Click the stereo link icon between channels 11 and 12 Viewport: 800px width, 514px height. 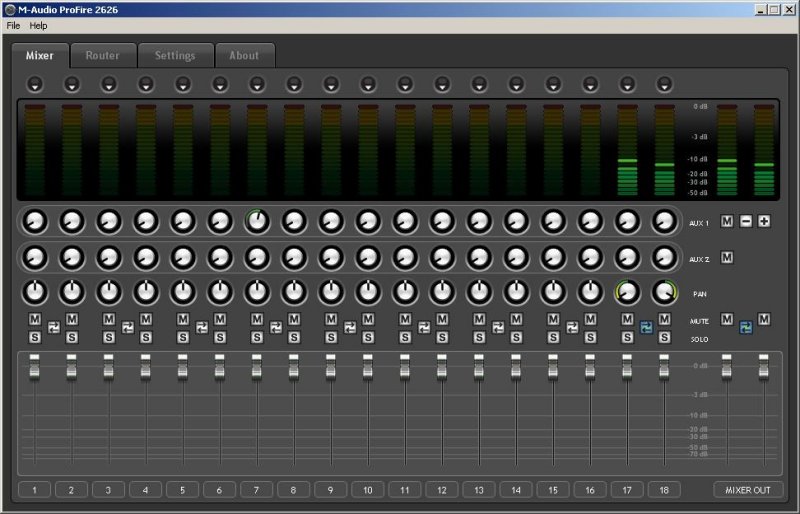click(x=423, y=328)
